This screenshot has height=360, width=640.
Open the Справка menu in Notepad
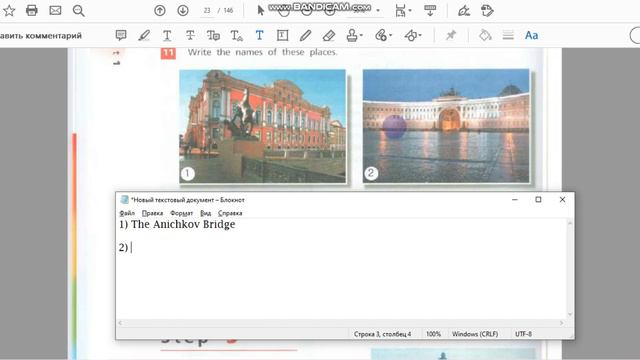230,213
